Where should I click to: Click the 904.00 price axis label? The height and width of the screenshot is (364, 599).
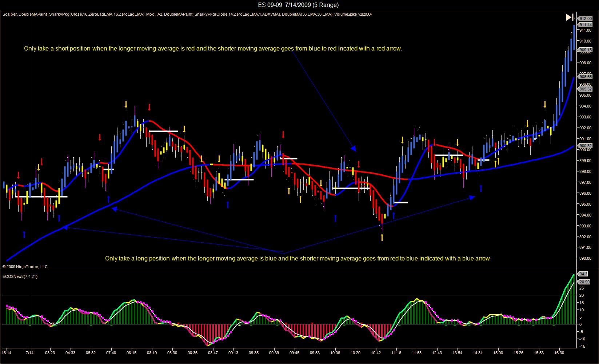point(585,106)
